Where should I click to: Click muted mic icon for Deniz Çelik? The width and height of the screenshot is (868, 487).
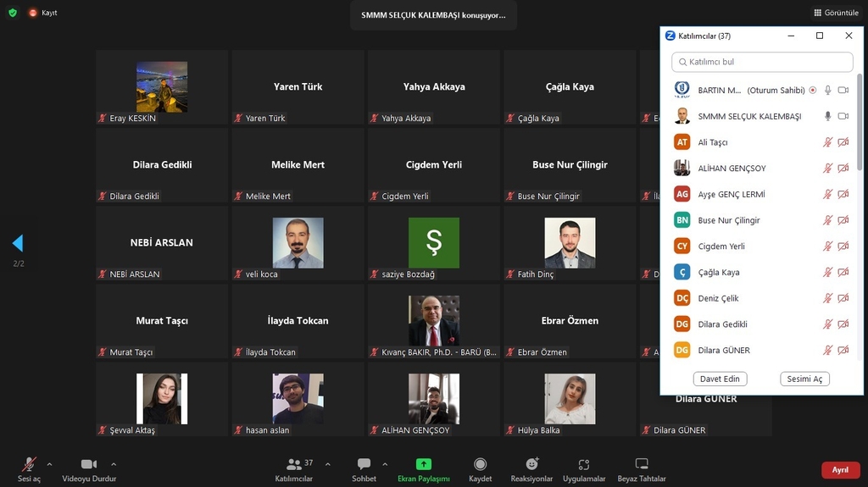[x=827, y=298]
